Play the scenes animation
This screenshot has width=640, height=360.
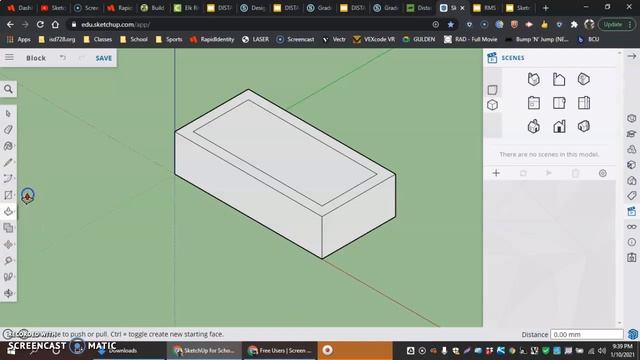point(549,173)
